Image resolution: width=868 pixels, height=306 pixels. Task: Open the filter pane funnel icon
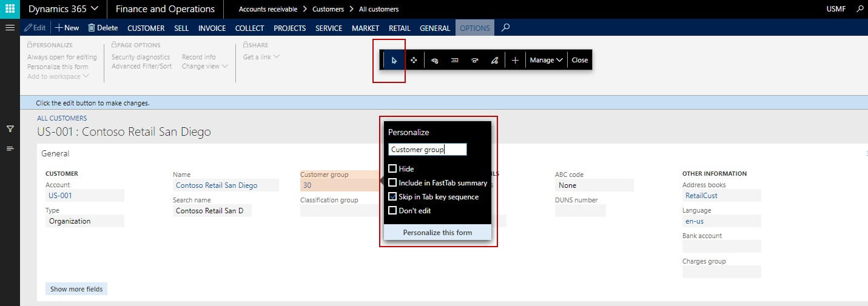point(10,128)
